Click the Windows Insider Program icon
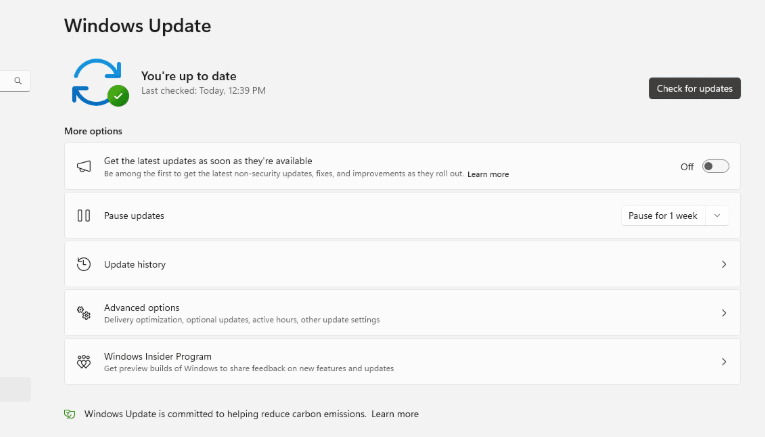The image size is (765, 437). pyautogui.click(x=84, y=361)
